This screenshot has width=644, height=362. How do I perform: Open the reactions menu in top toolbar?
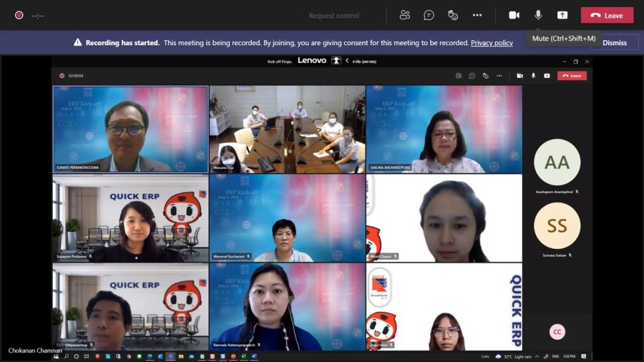tap(453, 15)
